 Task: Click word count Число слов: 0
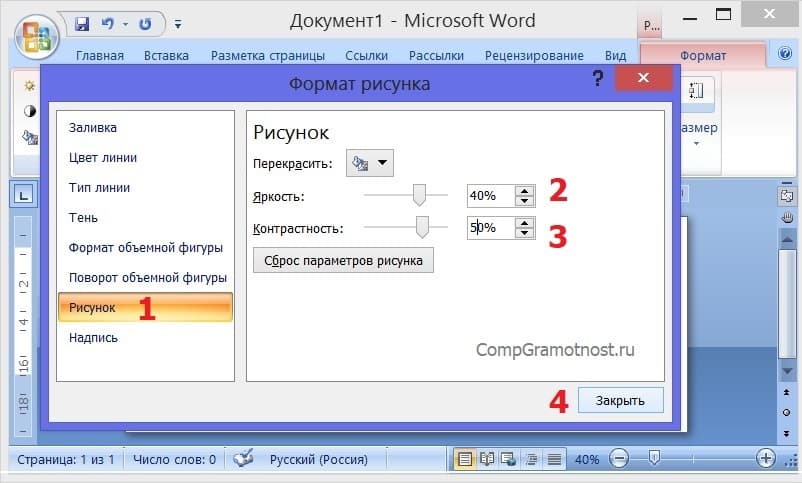(174, 459)
